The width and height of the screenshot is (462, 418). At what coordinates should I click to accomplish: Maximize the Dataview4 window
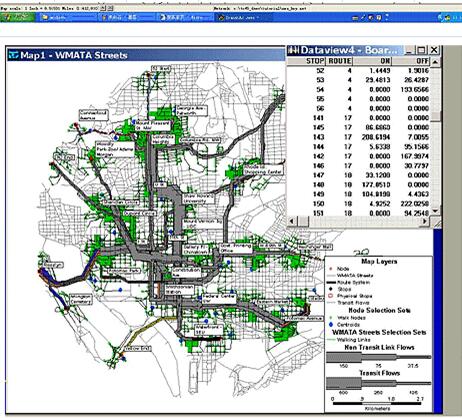tap(422, 50)
